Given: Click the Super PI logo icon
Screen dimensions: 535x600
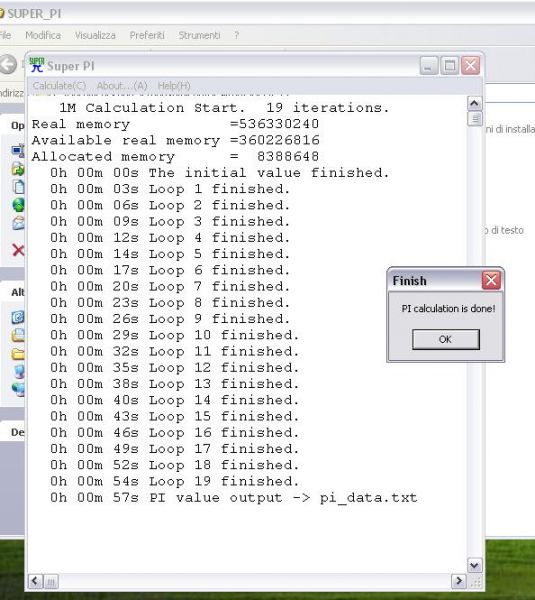Looking at the screenshot, I should [x=37, y=65].
